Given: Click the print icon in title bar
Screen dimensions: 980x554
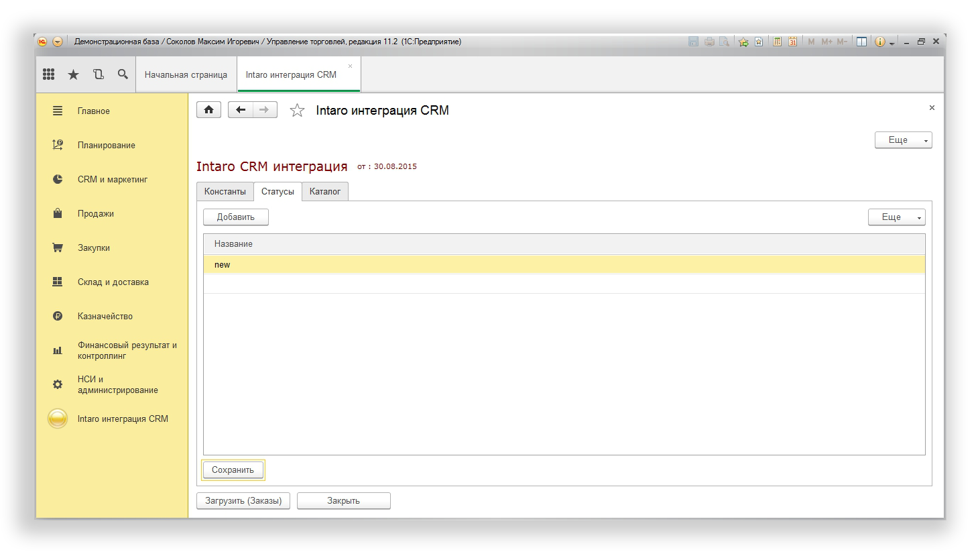Looking at the screenshot, I should tap(709, 42).
